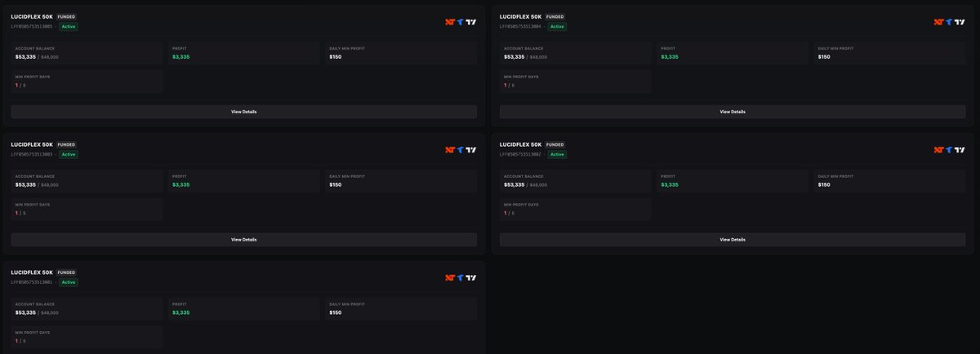Screen dimensions: 980x354
Task: Click Tradovate icon on account ending 3003
Action: coord(461,150)
